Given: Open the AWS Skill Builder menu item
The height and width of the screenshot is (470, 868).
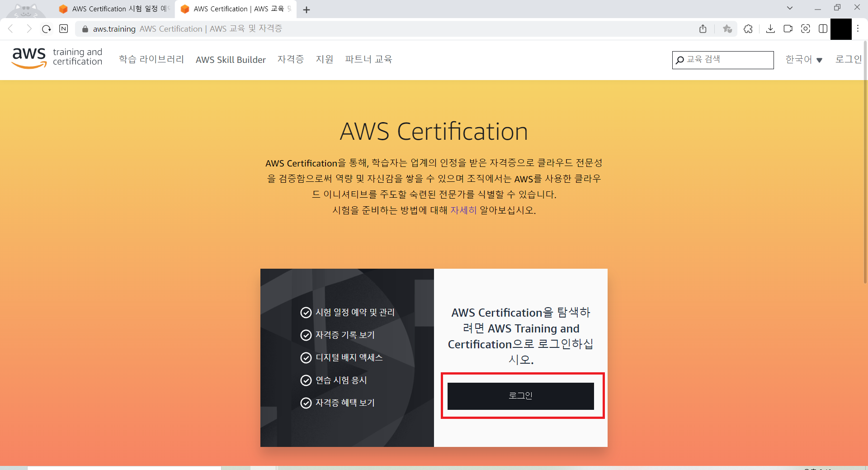Looking at the screenshot, I should pyautogui.click(x=231, y=60).
